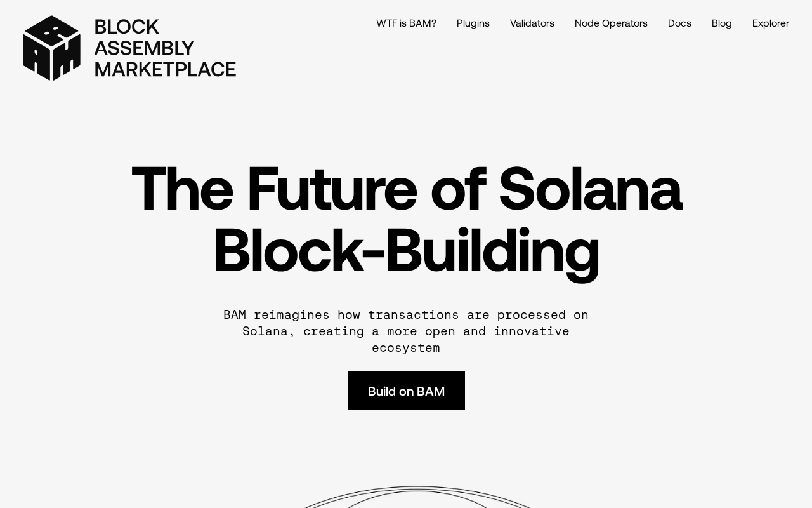Open the 'WTF is BAM?' nav item
Viewport: 812px width, 508px height.
pos(406,23)
